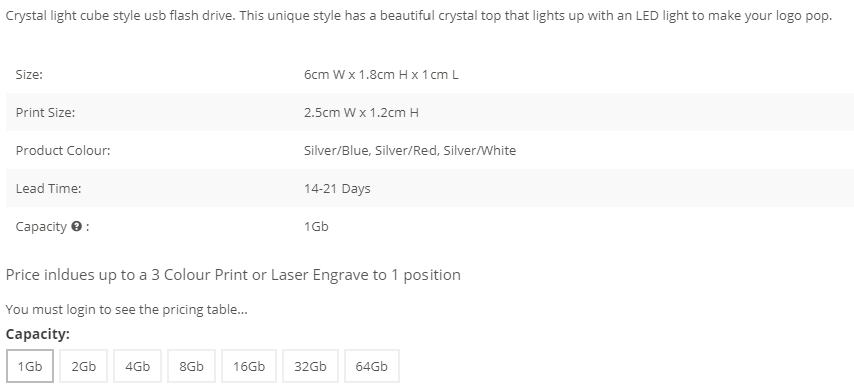Click the login to see pricing text
854x392 pixels.
pos(126,309)
